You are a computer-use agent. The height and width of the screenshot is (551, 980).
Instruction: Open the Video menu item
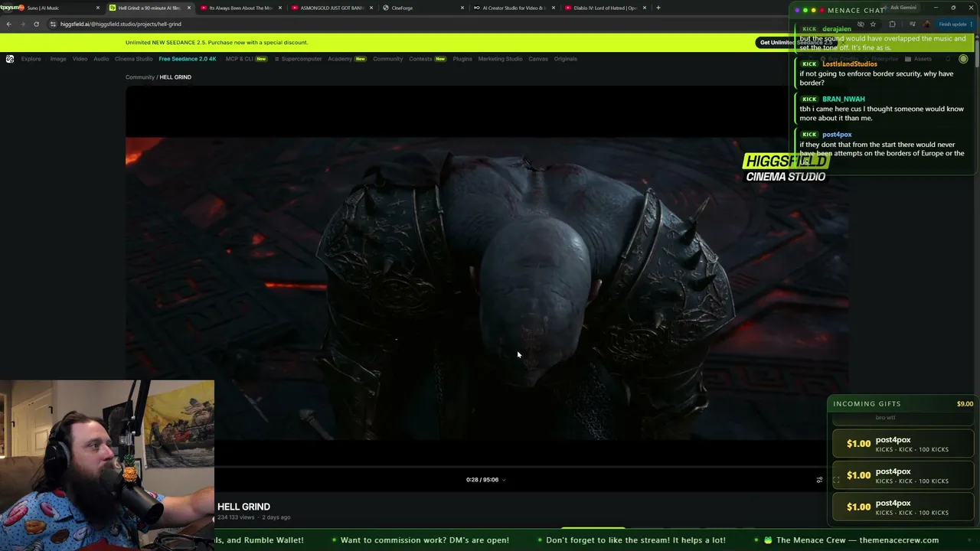pyautogui.click(x=80, y=59)
